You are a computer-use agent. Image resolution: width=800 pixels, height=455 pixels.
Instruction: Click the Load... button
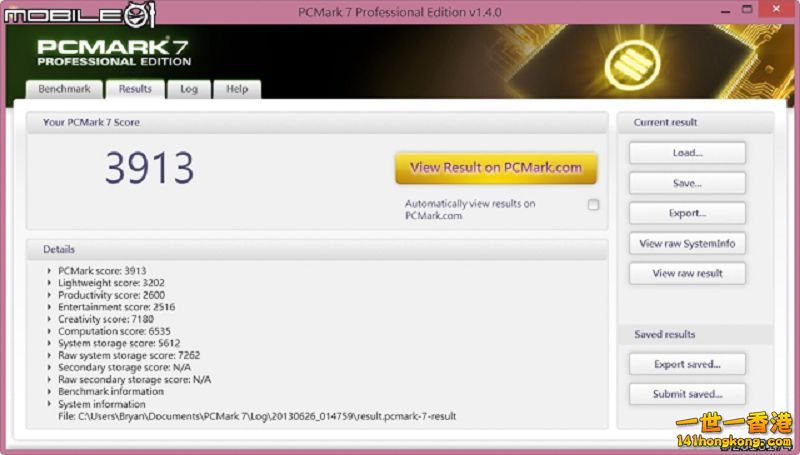pyautogui.click(x=687, y=153)
